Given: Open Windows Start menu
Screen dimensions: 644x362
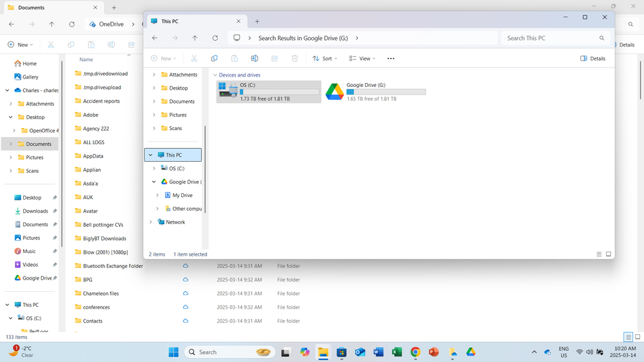Looking at the screenshot, I should (x=173, y=352).
